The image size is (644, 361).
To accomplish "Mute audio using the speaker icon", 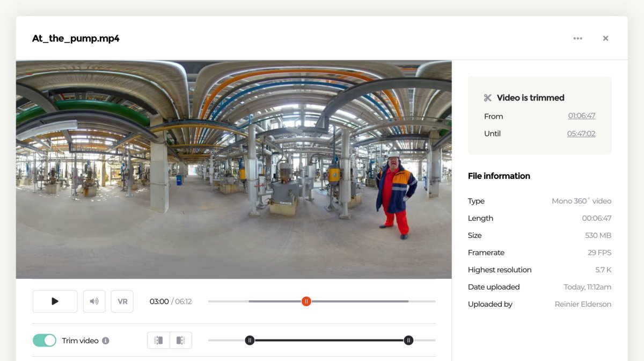I will pyautogui.click(x=94, y=301).
